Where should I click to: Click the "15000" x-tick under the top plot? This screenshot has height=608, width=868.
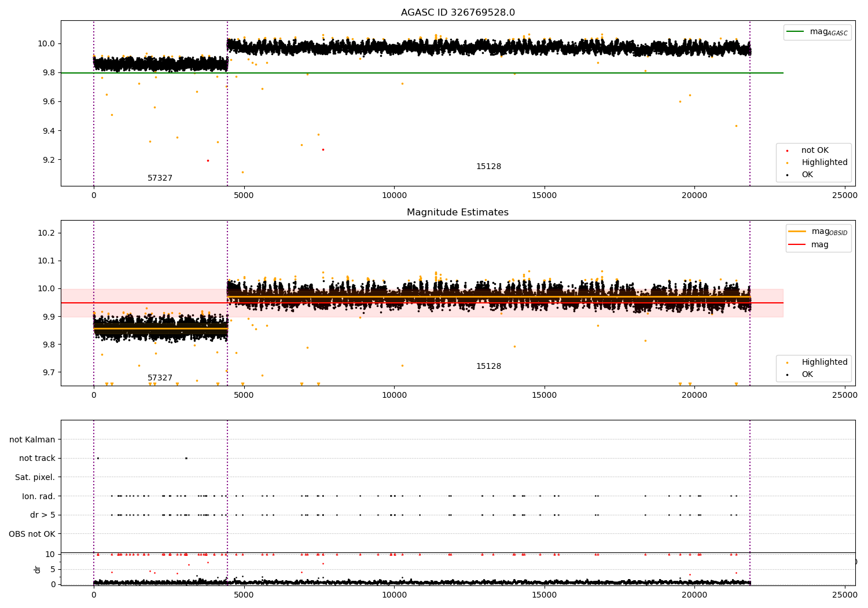point(545,196)
